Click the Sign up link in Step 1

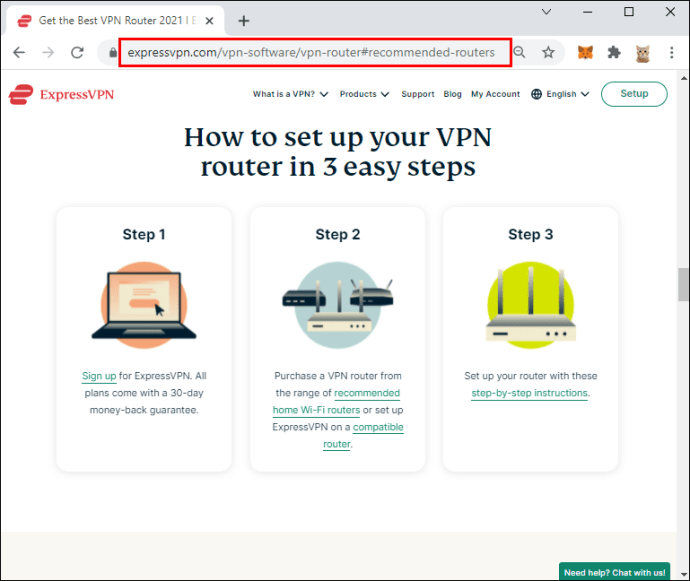click(99, 376)
